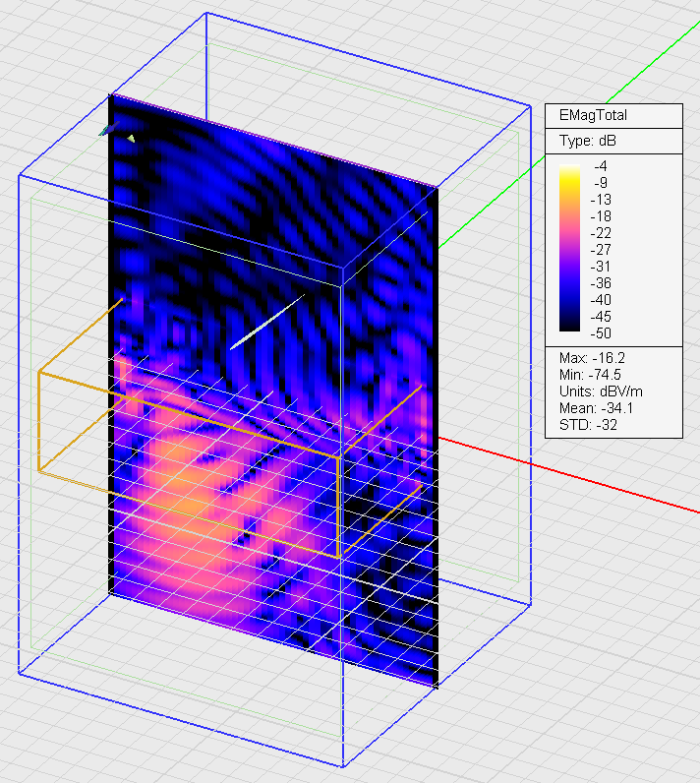Click the -50 scale value

coord(600,332)
